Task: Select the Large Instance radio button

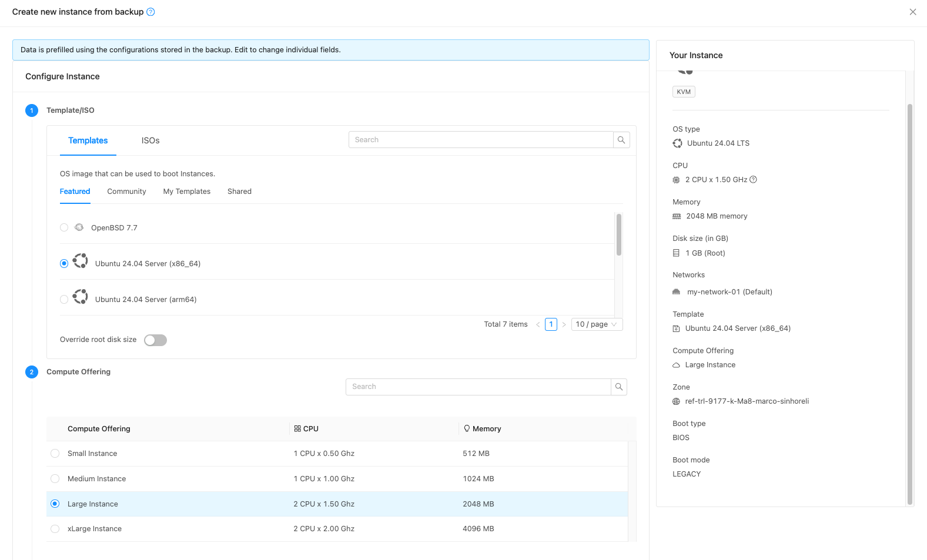Action: tap(55, 504)
